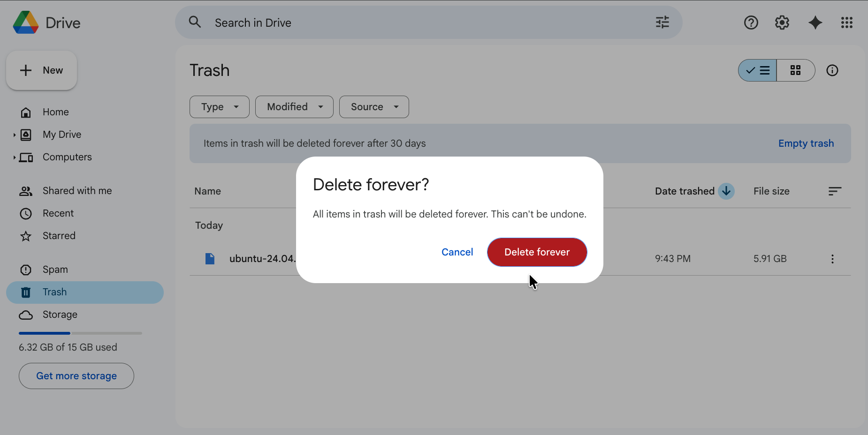This screenshot has width=868, height=435.
Task: Launch the Gemini sparkle assistant
Action: tap(815, 22)
